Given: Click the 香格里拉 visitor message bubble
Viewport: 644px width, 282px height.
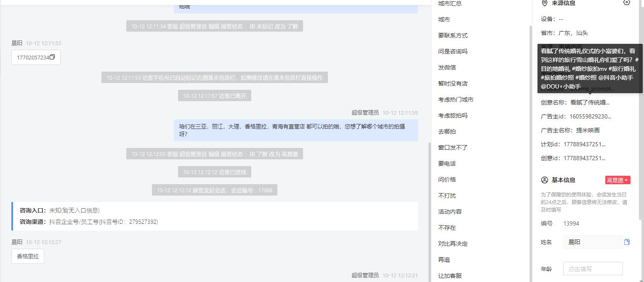Looking at the screenshot, I should 28,256.
